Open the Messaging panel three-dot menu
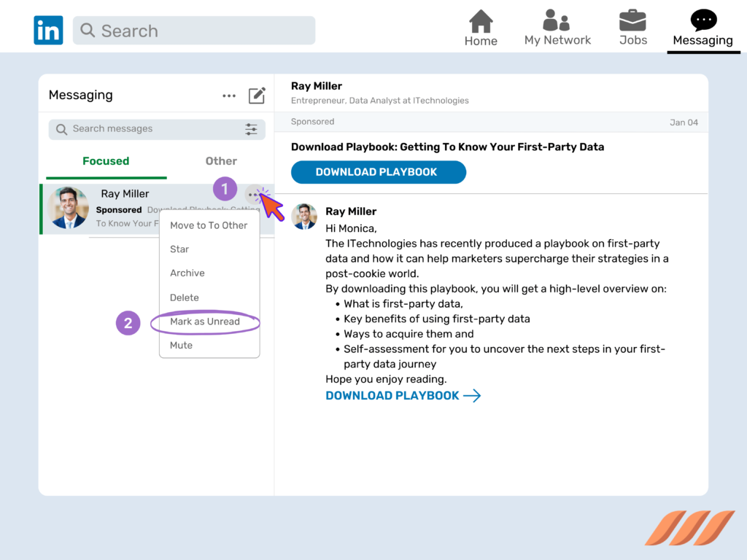 228,95
